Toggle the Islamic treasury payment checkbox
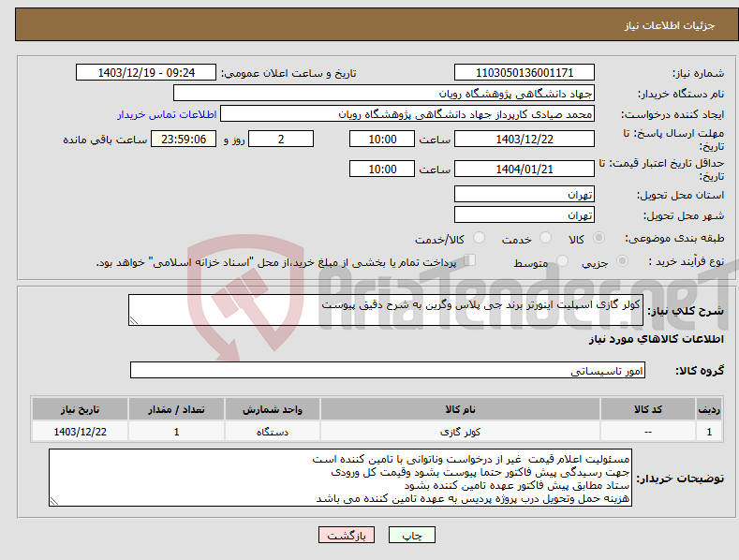 pyautogui.click(x=470, y=260)
